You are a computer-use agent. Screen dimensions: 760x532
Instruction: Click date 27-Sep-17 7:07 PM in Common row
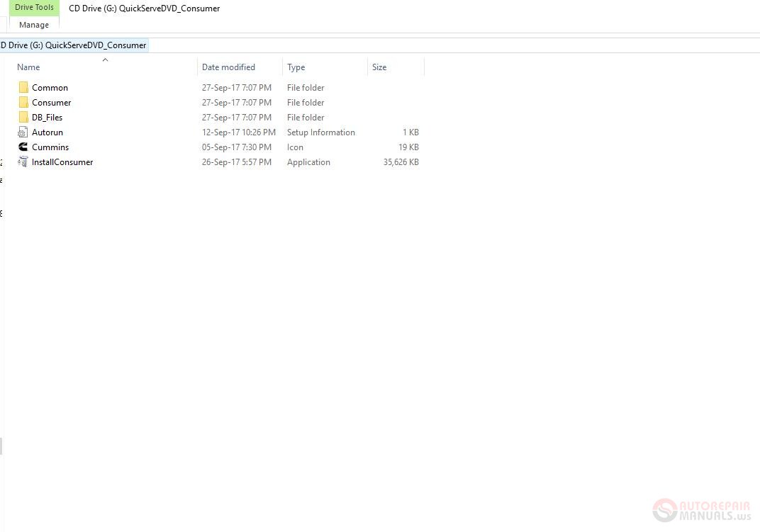coord(237,88)
